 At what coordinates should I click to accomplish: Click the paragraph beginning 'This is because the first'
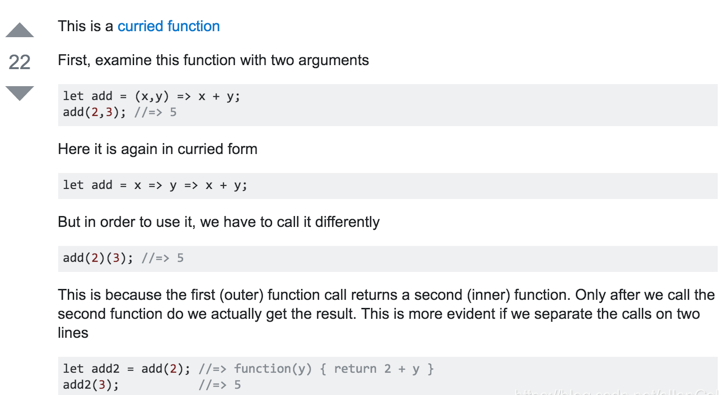[386, 314]
